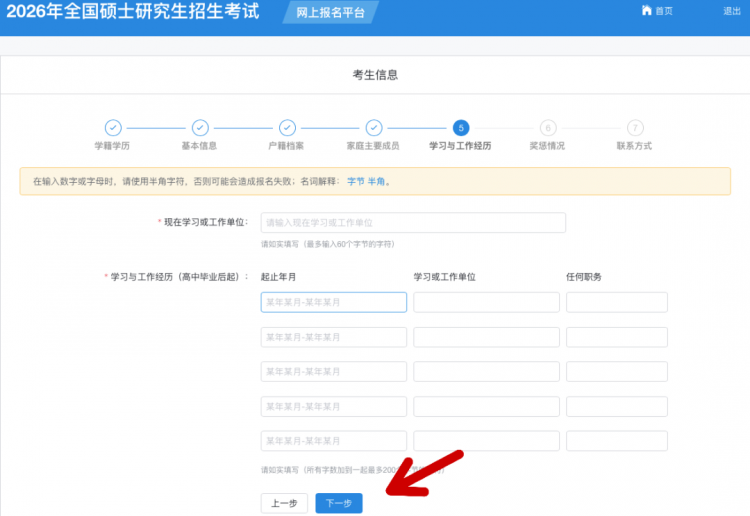This screenshot has width=750, height=516.
Task: Click the first row 任何职务 field
Action: [617, 302]
